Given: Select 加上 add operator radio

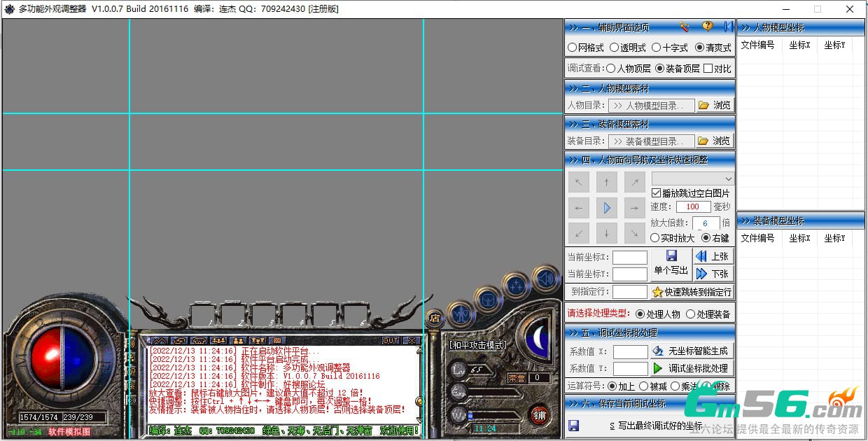Looking at the screenshot, I should [622, 386].
